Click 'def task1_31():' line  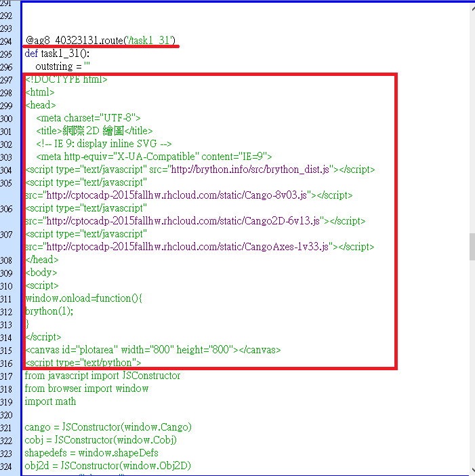[57, 54]
